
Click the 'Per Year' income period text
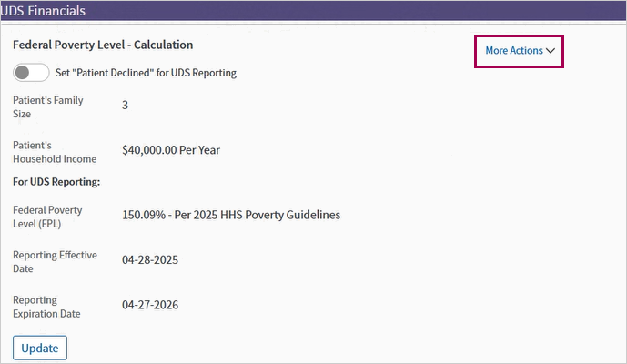click(199, 150)
